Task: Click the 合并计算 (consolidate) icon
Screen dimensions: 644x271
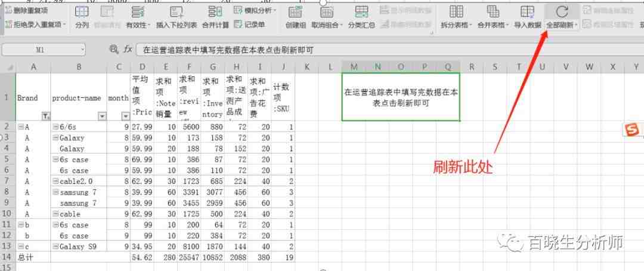Action: click(x=215, y=11)
